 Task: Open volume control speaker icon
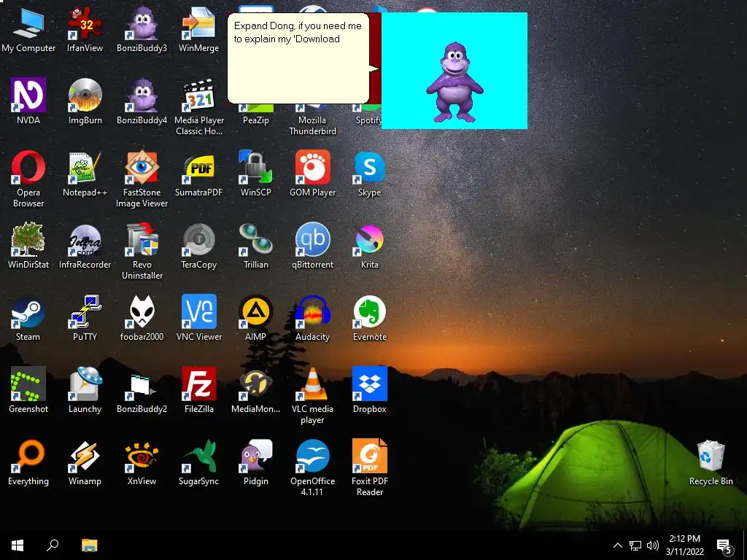[653, 545]
